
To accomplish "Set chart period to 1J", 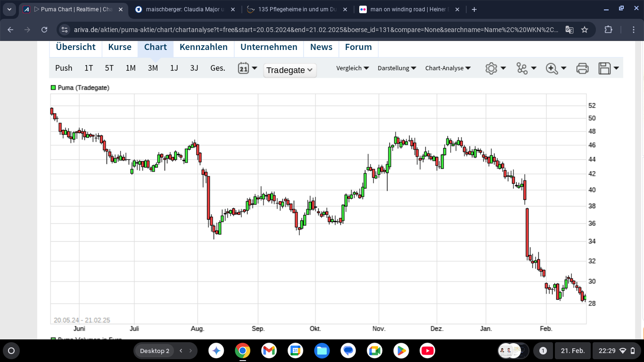I will coord(174,68).
